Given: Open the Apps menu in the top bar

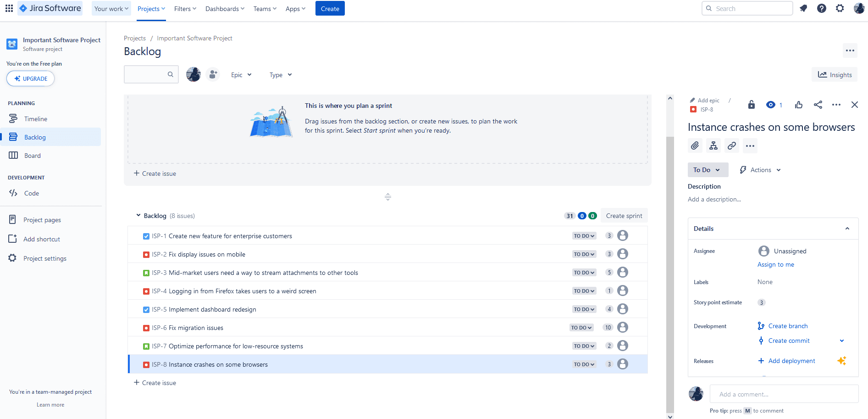Looking at the screenshot, I should [295, 8].
